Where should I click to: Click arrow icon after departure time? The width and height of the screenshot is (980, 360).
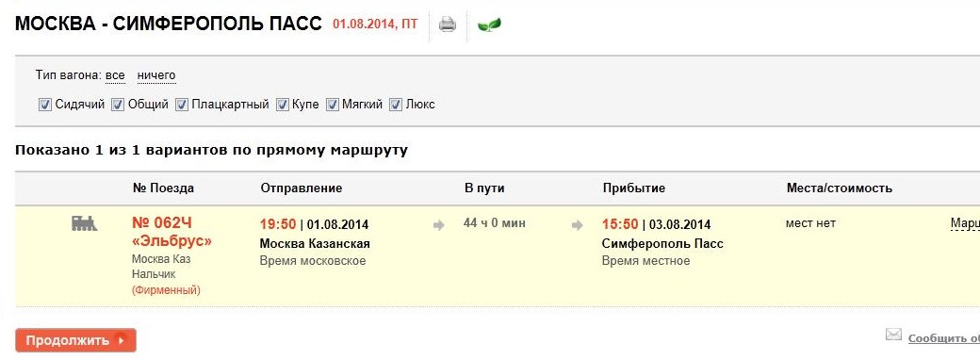pos(439,225)
